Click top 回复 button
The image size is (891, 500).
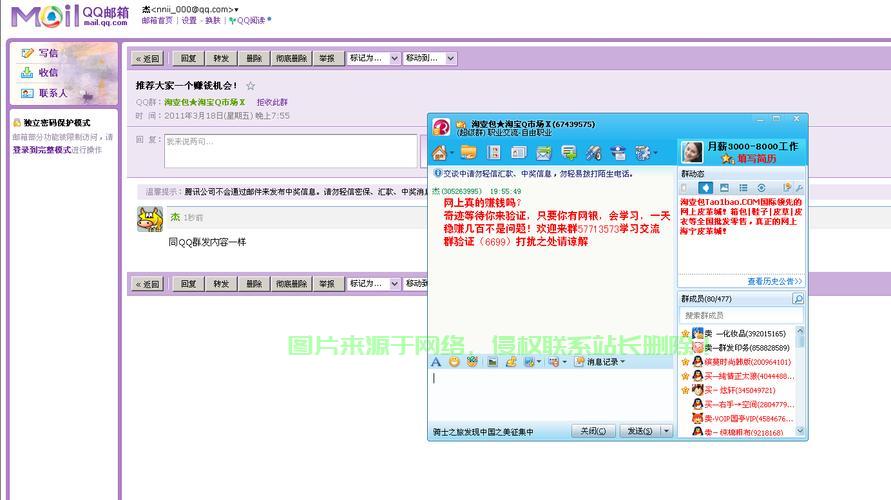pyautogui.click(x=188, y=59)
